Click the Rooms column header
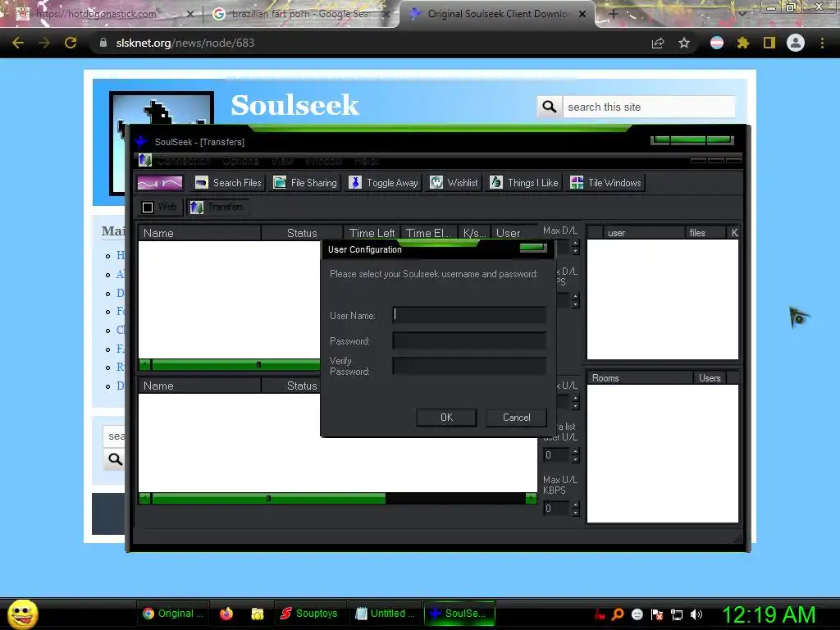 pos(640,377)
